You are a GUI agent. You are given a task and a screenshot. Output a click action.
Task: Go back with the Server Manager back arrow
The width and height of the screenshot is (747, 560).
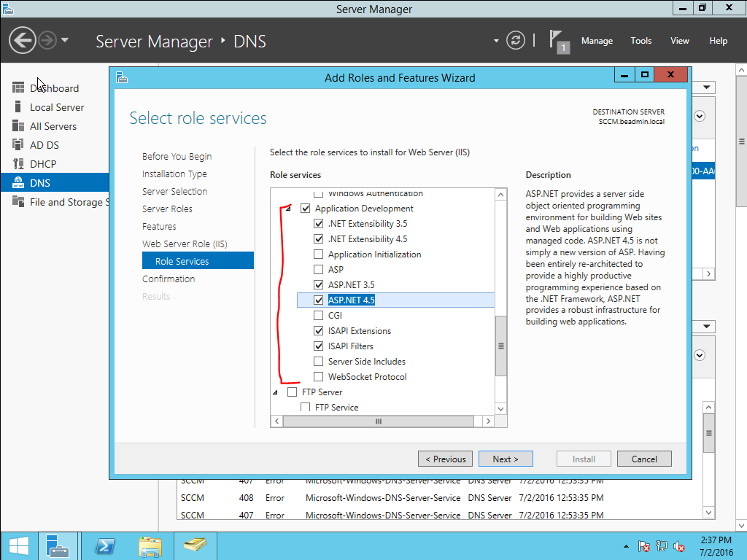[x=23, y=41]
